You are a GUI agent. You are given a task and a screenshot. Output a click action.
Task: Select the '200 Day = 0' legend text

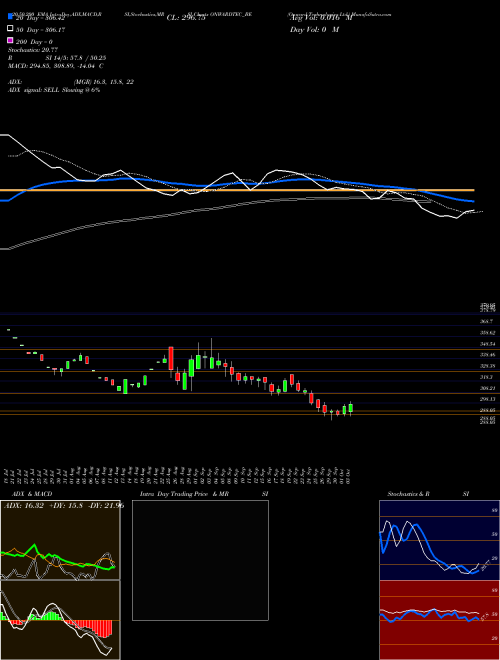(x=34, y=42)
